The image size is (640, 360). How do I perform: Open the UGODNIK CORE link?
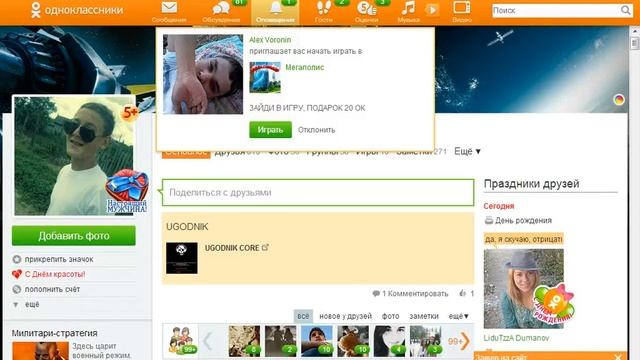[x=232, y=248]
